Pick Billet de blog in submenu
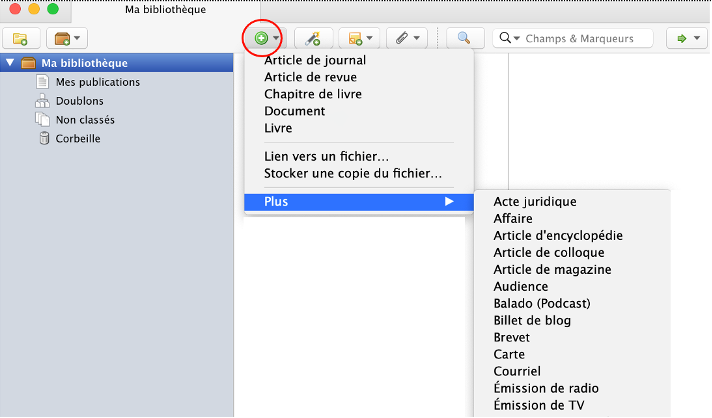712x418 pixels. click(x=531, y=321)
